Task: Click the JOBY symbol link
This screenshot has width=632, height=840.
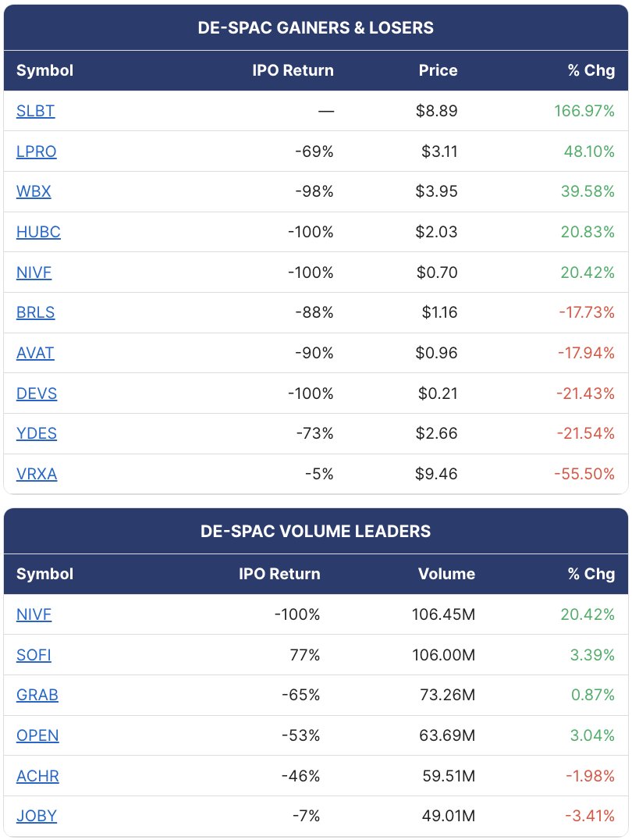Action: [37, 816]
